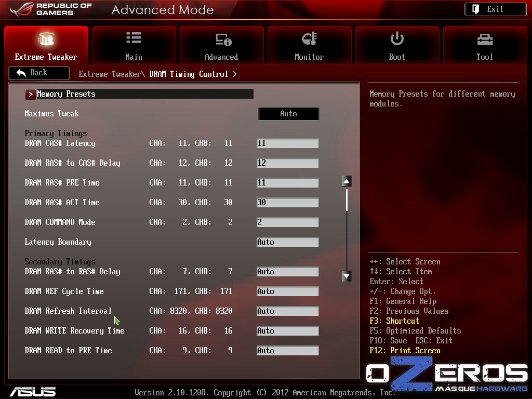Click the Primary Timings heading
Viewport: 532px width, 399px height.
56,134
